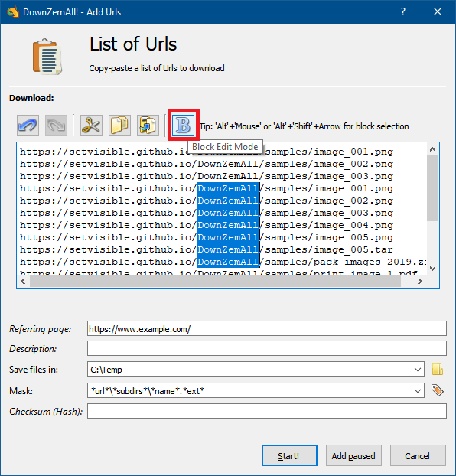Click the Add paused button
456x476 pixels.
coord(353,455)
